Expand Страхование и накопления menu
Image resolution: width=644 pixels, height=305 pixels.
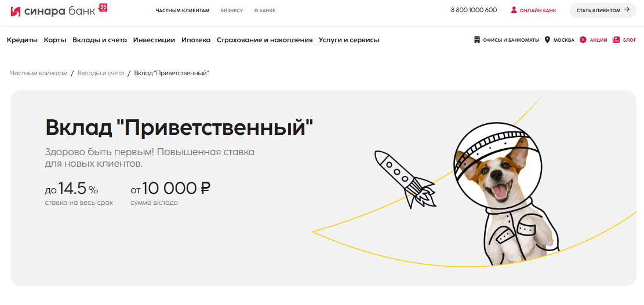264,40
